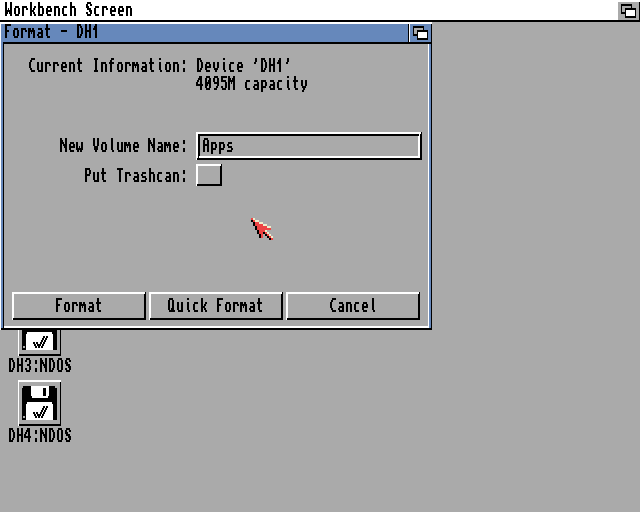Select the DH4:NDOS disk icon
This screenshot has height=512, width=640.
point(40,403)
